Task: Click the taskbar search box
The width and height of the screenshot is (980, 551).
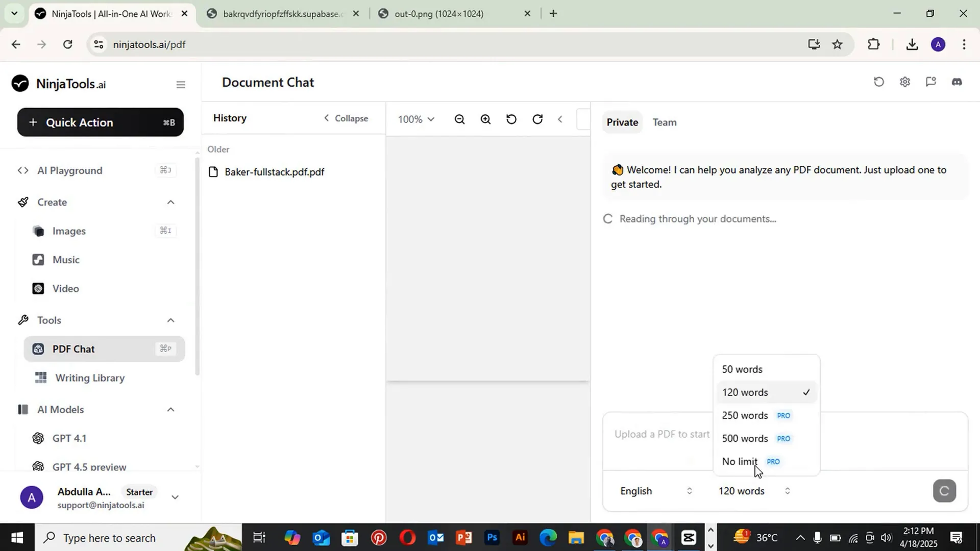Action: pos(138,538)
